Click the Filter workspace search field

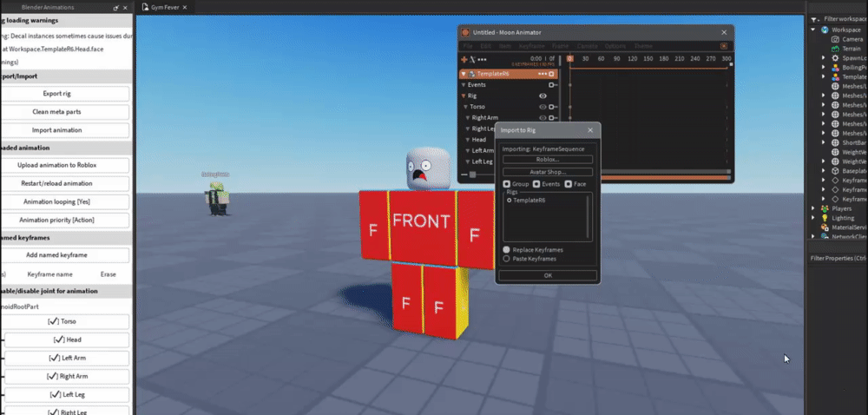[845, 19]
